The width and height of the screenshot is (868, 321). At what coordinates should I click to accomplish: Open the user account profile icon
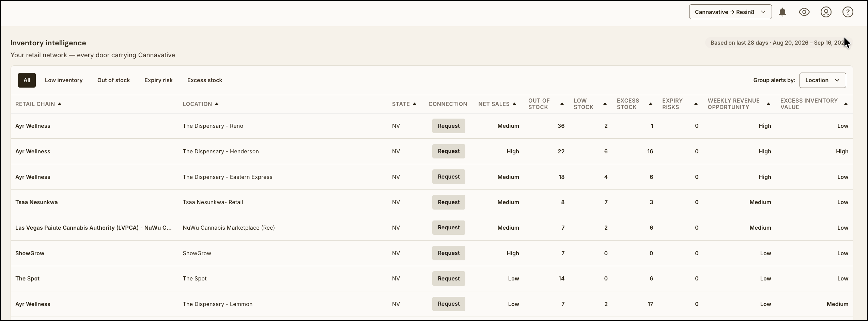(x=826, y=12)
